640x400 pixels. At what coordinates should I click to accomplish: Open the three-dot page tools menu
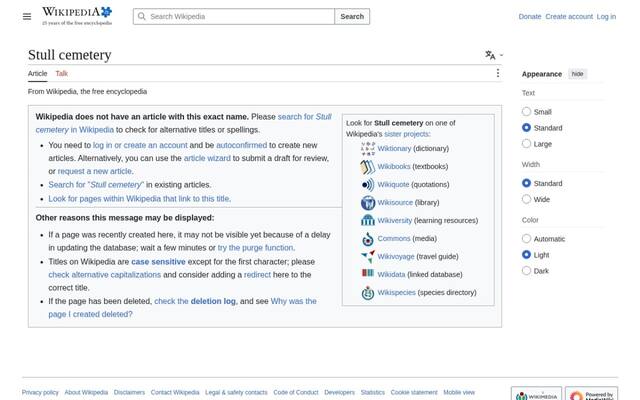pos(498,73)
